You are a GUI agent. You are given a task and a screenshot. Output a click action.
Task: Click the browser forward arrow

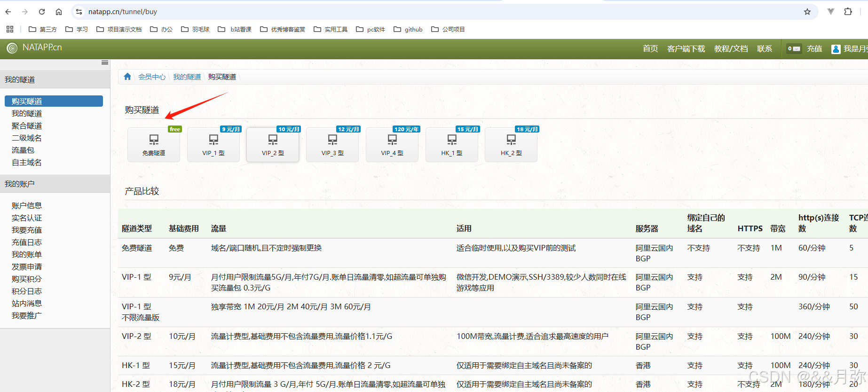25,12
